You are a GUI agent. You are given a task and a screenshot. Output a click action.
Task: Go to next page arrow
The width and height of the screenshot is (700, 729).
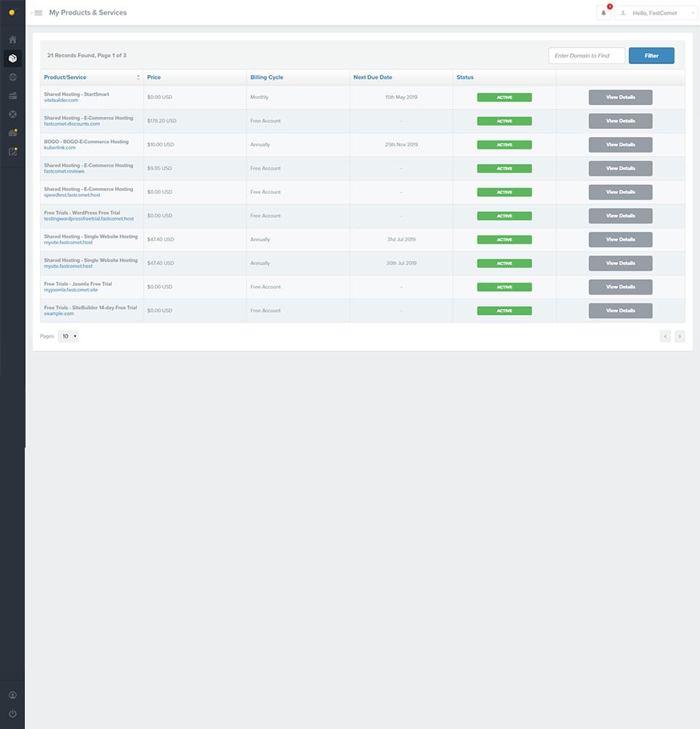680,336
